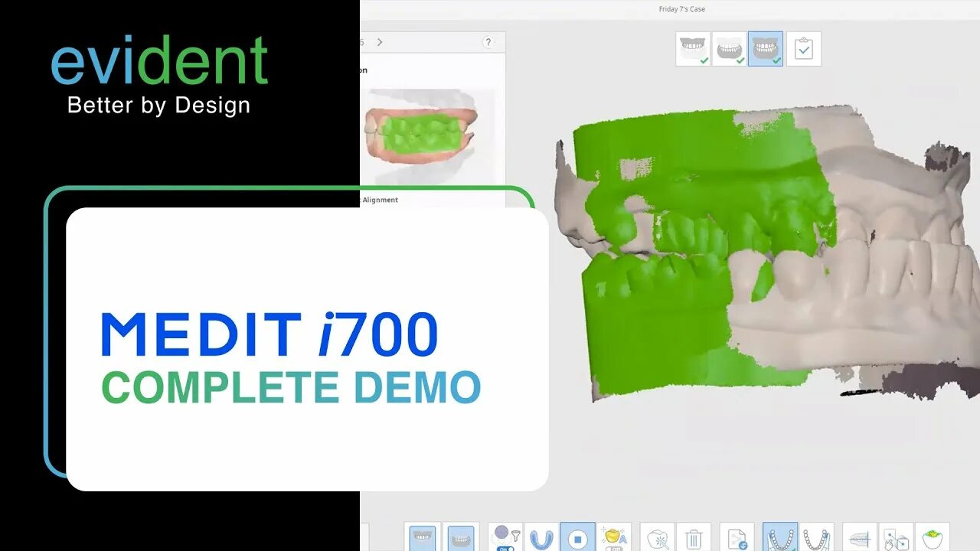
Task: Click the 'Friday 7's Case' title text
Action: click(x=681, y=9)
